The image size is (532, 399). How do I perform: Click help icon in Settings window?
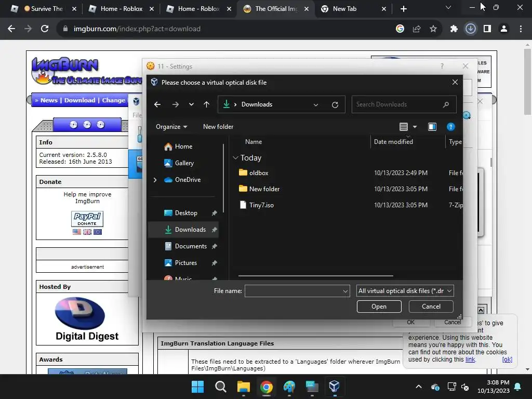click(x=442, y=66)
